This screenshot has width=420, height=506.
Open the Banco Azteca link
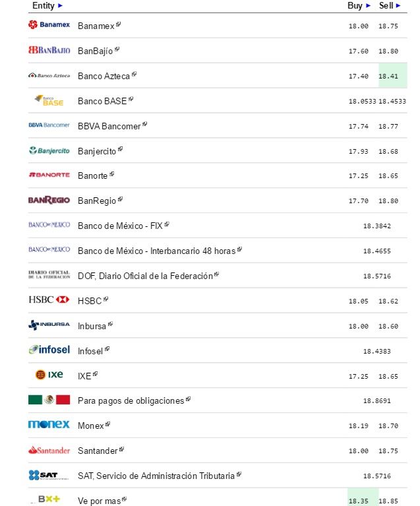pos(104,77)
